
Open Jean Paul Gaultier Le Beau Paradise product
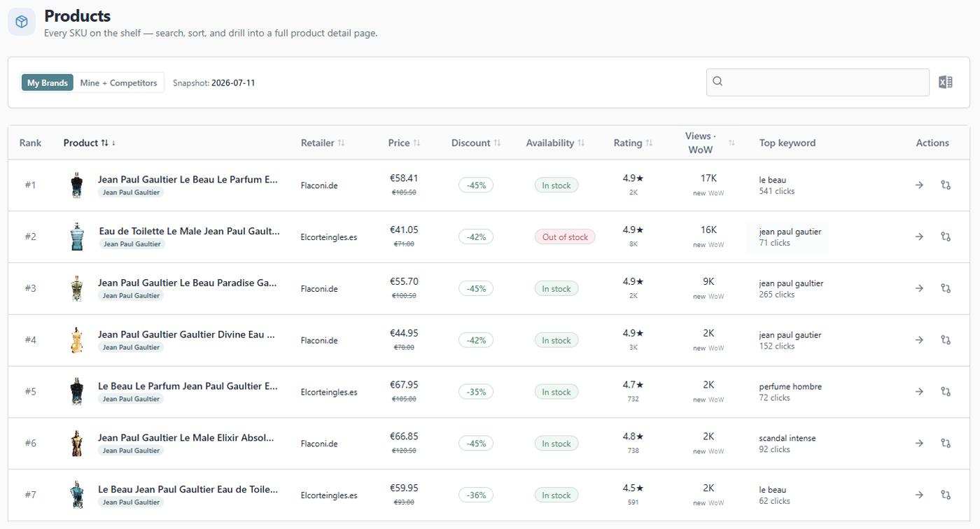188,283
